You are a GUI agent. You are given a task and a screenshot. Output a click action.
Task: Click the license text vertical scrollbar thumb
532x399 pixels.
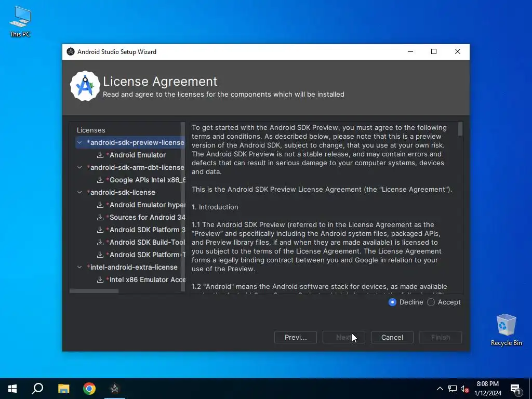[x=460, y=129]
